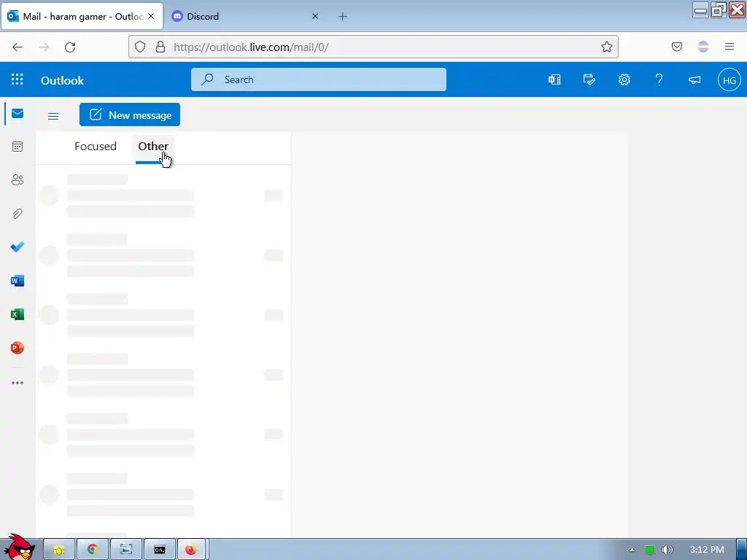The width and height of the screenshot is (747, 560).
Task: Bookmark this page with star icon
Action: (606, 47)
